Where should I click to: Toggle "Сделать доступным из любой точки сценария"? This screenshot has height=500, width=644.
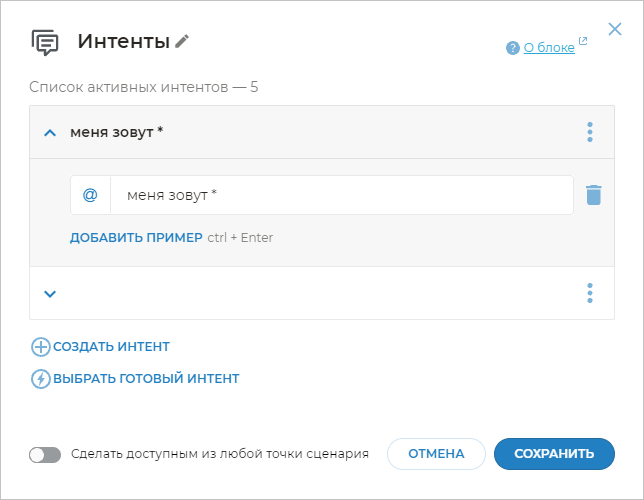coord(46,454)
